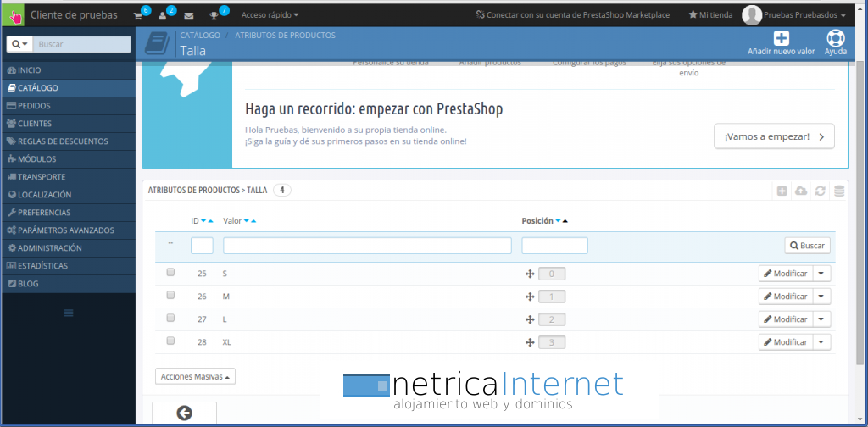This screenshot has width=868, height=427.
Task: Click the Añadir nuevo valor plus icon
Action: click(781, 38)
